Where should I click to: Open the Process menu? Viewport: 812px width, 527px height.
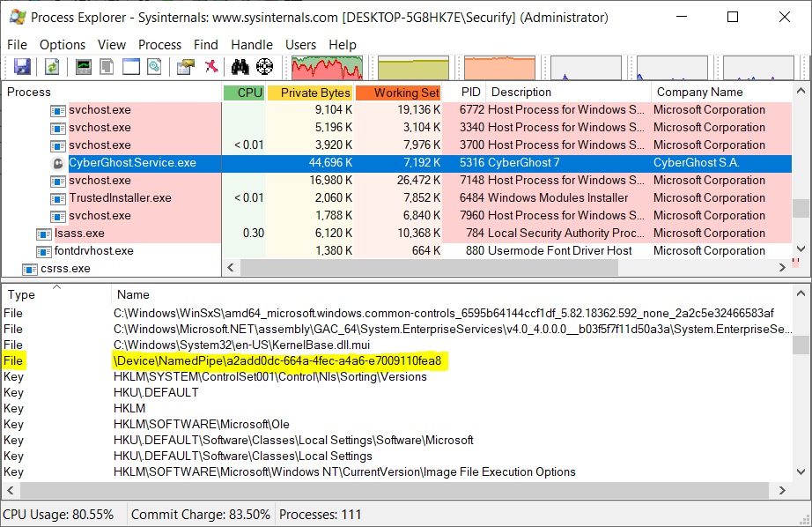[x=159, y=45]
